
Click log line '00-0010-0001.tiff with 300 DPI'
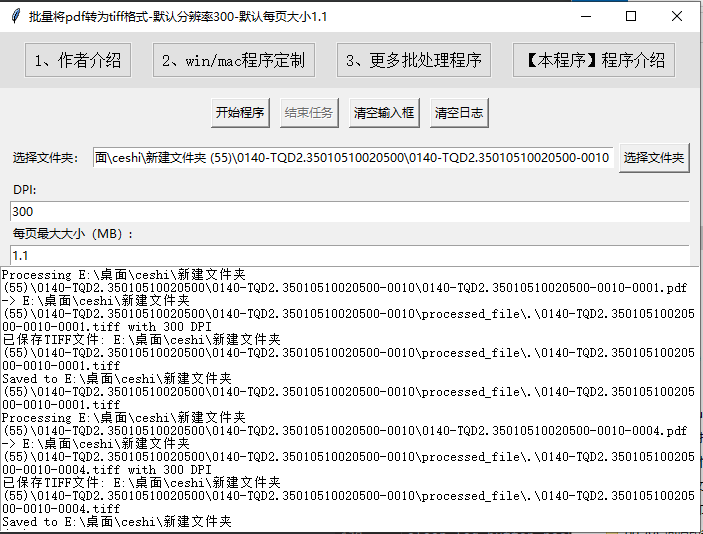point(107,326)
